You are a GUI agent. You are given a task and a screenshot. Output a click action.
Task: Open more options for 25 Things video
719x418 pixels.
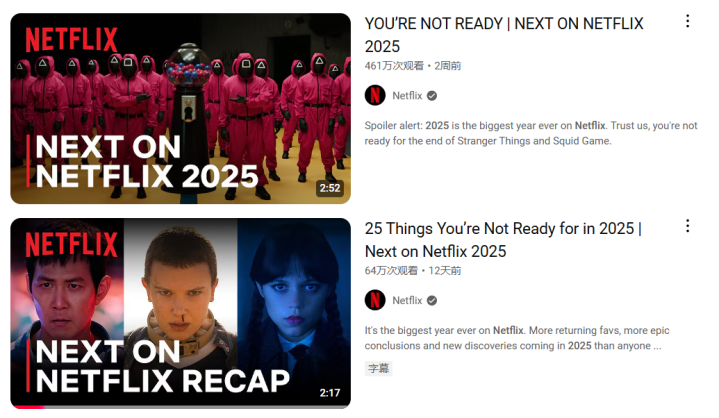(687, 226)
